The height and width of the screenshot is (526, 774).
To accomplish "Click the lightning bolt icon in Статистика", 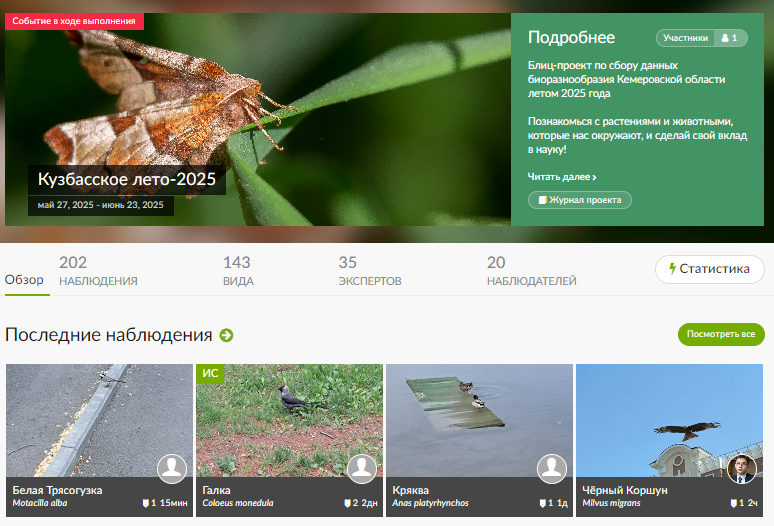I will (x=672, y=268).
